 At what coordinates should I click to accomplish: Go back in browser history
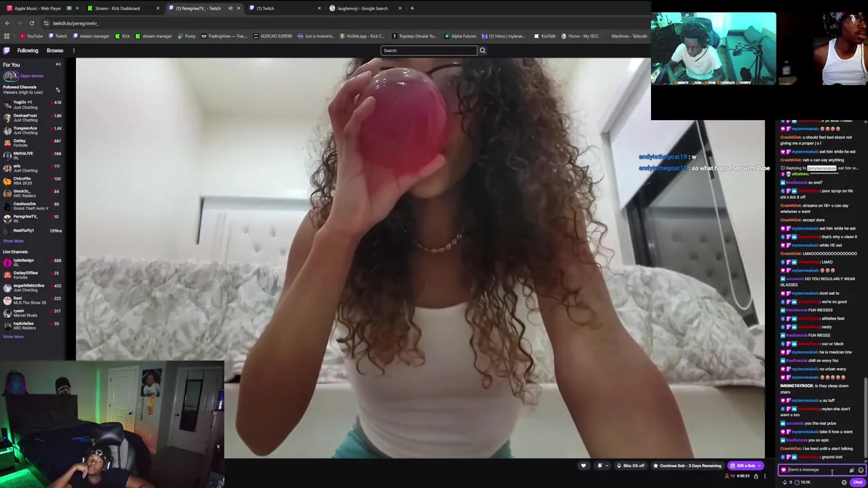click(x=7, y=23)
